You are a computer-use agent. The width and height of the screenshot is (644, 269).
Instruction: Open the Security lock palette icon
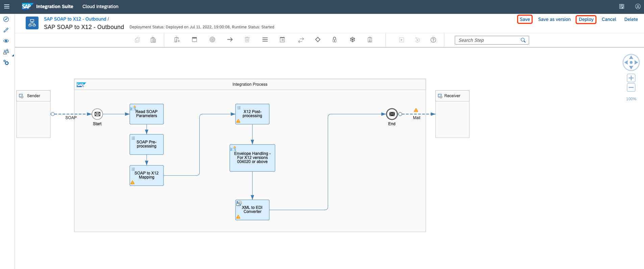coord(335,39)
